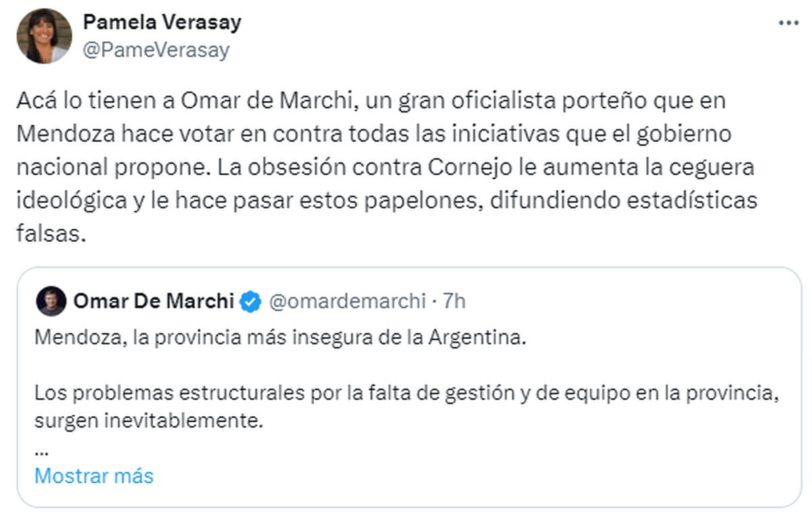Click Omar De Marchi's small avatar
812x515 pixels.
pyautogui.click(x=51, y=301)
